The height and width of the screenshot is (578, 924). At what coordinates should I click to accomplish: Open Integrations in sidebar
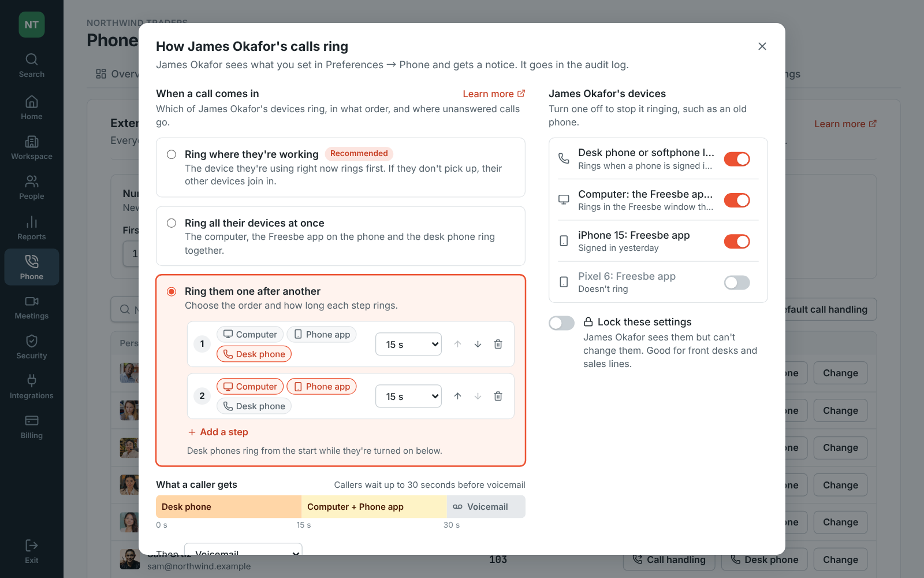pyautogui.click(x=32, y=387)
